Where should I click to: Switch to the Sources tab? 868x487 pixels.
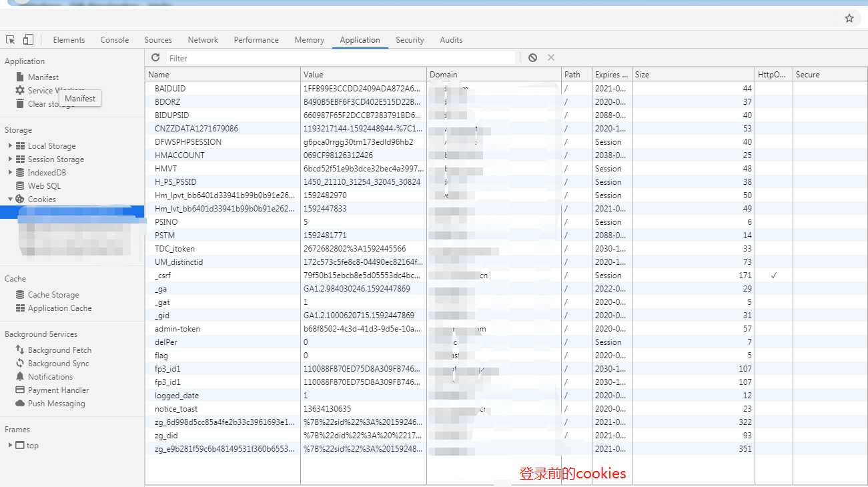[158, 40]
